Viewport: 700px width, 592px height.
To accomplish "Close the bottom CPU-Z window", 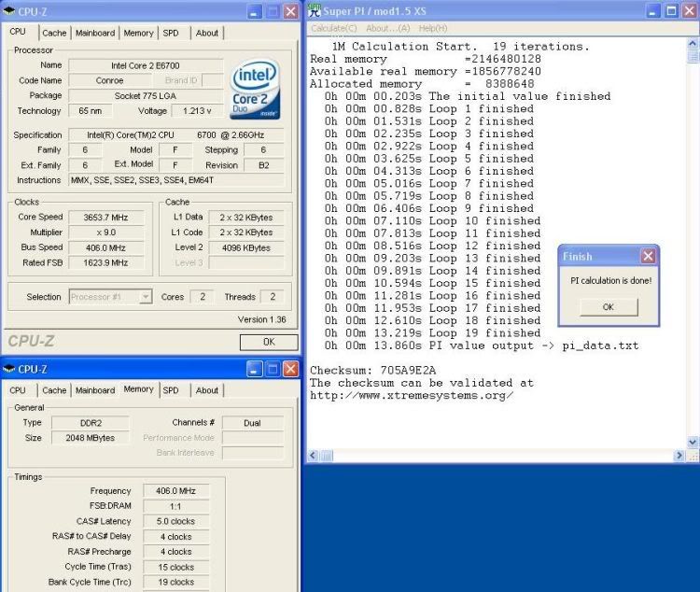I will [x=290, y=369].
